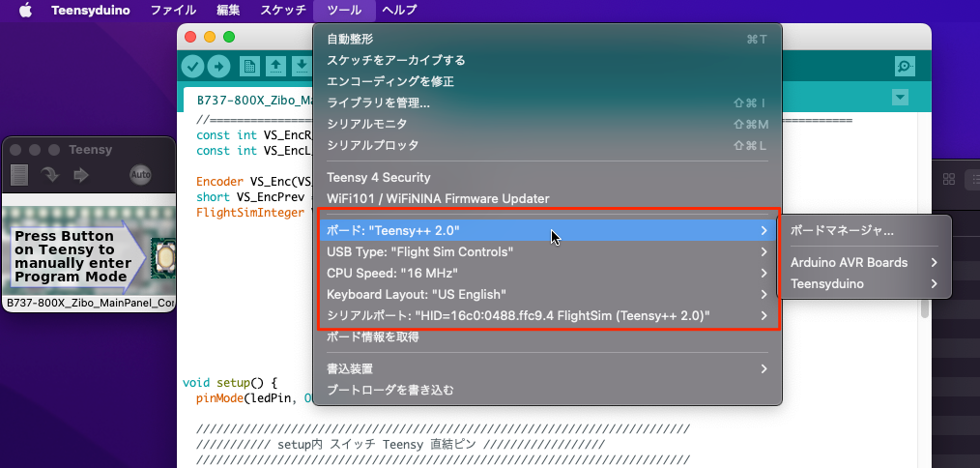Screen dimensions: 980x468
Task: Open シリアルモニタ from the menu
Action: 547,124
